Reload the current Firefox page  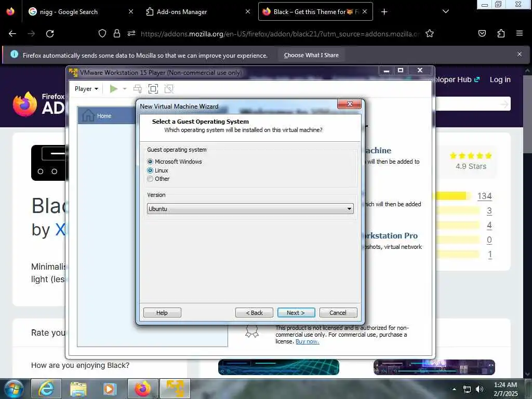[50, 34]
